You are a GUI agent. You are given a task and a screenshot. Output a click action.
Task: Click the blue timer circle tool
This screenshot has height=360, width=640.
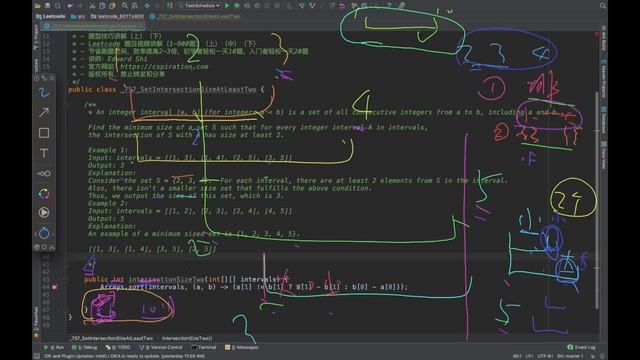[44, 233]
